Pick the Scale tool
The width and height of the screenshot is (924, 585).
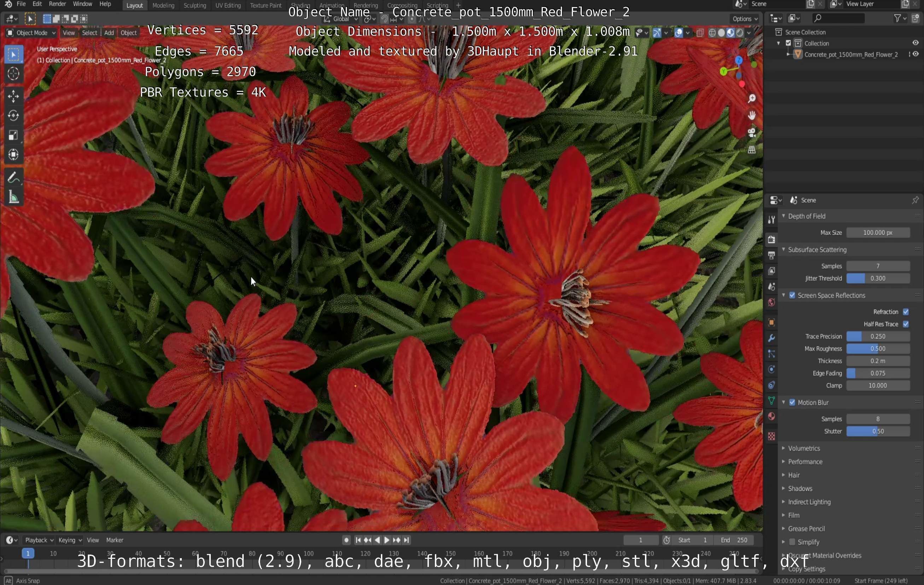13,135
